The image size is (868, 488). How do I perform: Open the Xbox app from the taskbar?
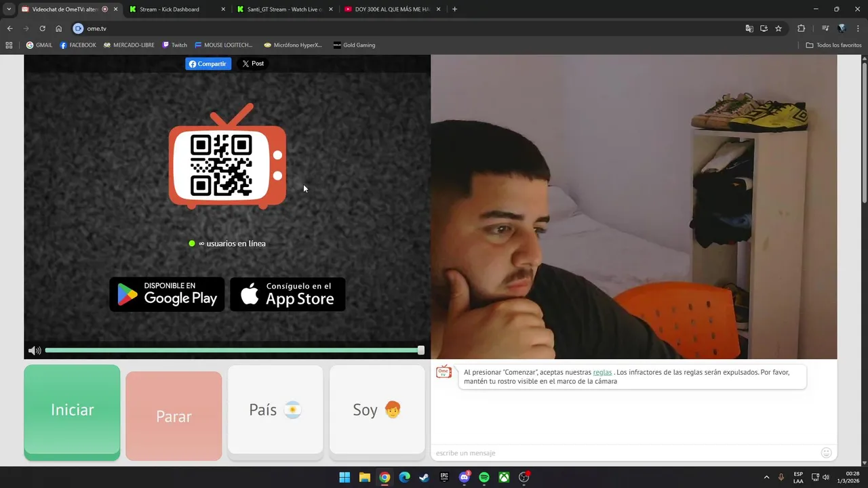504,477
